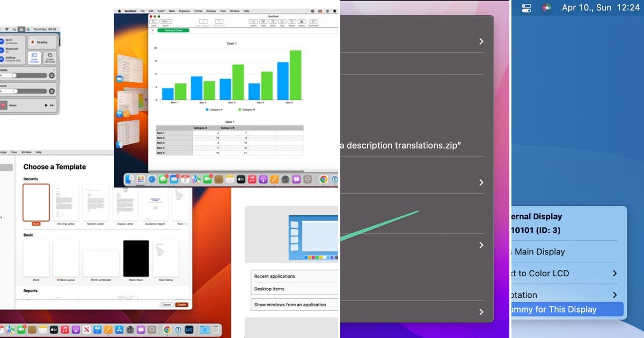Switch to the Table and Chart sheet tab
This screenshot has height=338, width=644.
[x=172, y=30]
